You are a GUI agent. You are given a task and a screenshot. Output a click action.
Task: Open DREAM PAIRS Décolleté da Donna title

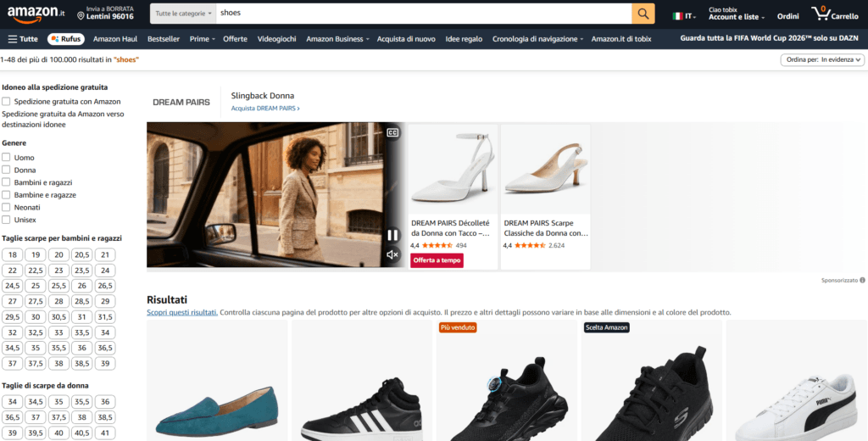(451, 228)
